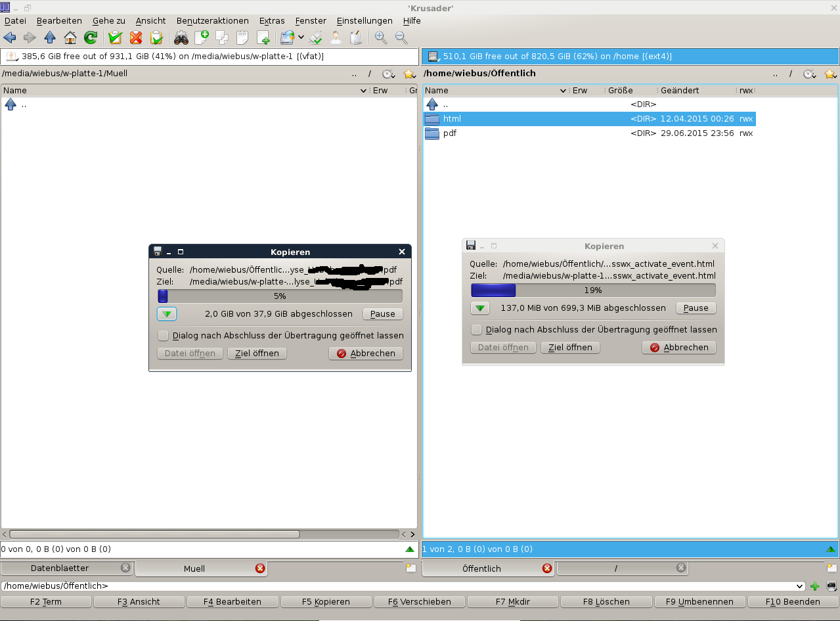
Task: Click the 19% progress bar in copy dialog
Action: [x=593, y=290]
